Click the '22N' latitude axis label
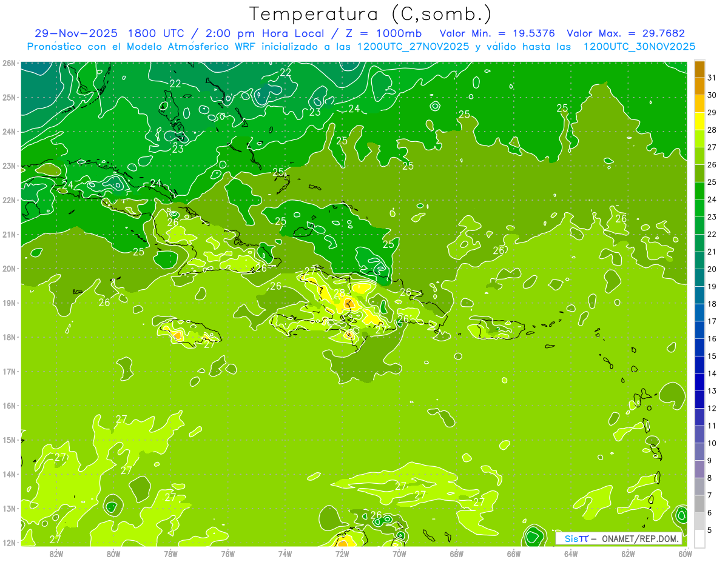The image size is (728, 562). [9, 200]
